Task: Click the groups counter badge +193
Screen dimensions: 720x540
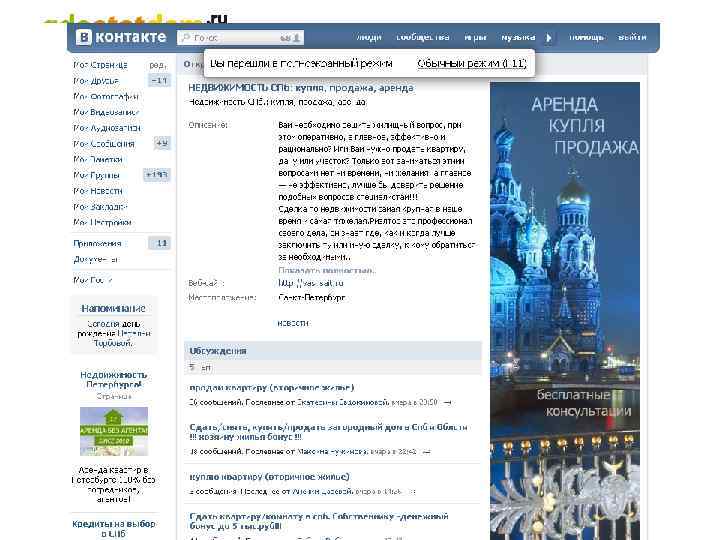Action: pyautogui.click(x=156, y=174)
